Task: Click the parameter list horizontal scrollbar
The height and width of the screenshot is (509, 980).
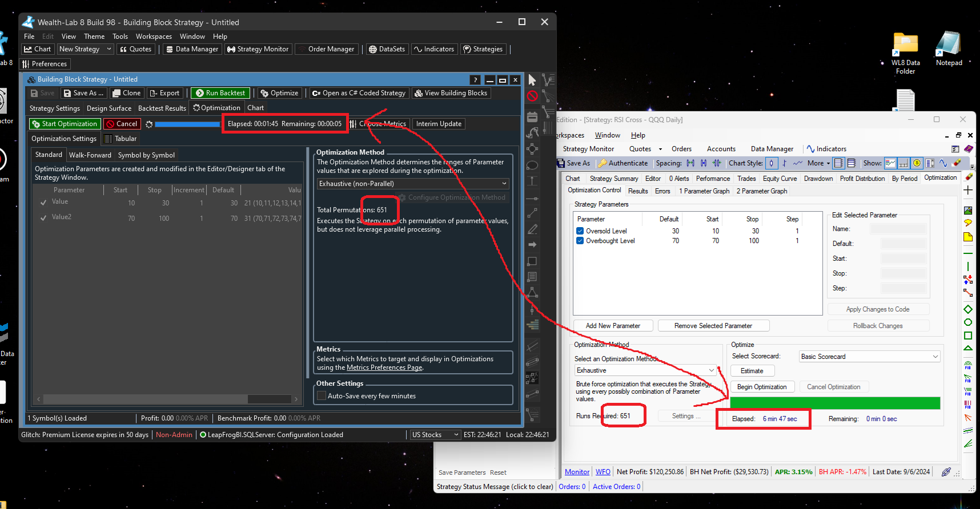Action: tap(167, 399)
